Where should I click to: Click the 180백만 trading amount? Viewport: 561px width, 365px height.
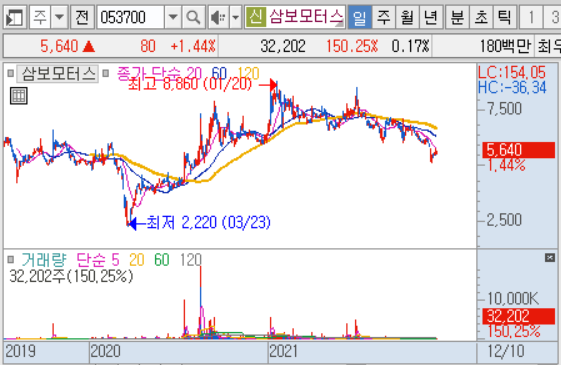coord(505,46)
